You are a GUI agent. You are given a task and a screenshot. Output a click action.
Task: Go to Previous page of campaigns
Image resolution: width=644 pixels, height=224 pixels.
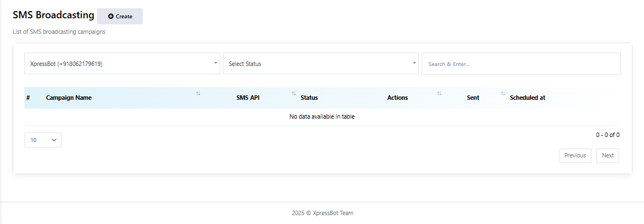click(x=575, y=156)
